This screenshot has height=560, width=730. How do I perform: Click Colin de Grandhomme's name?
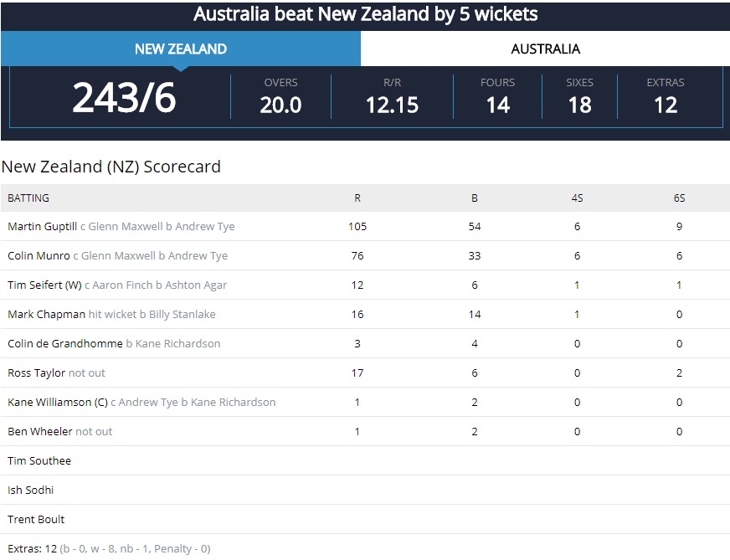click(65, 343)
